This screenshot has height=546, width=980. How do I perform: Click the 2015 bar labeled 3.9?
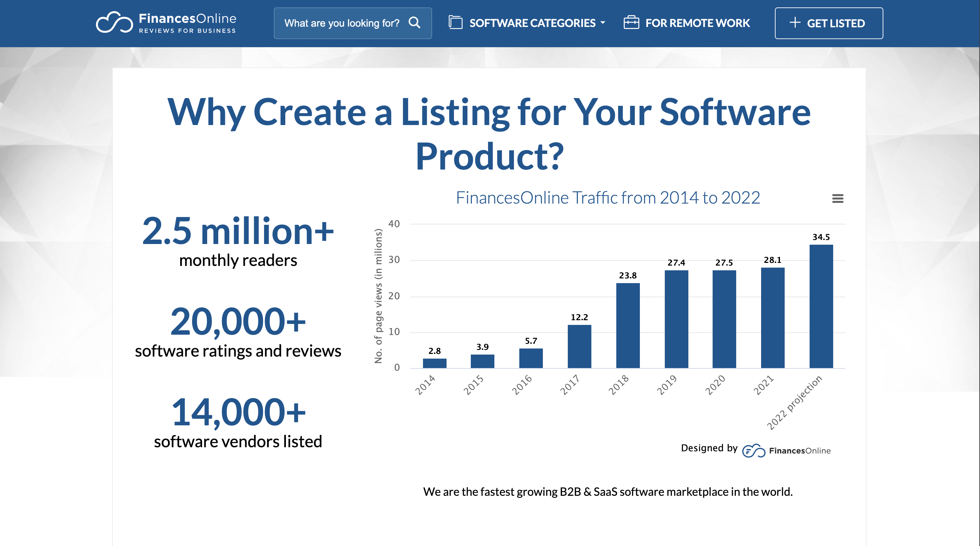click(482, 361)
